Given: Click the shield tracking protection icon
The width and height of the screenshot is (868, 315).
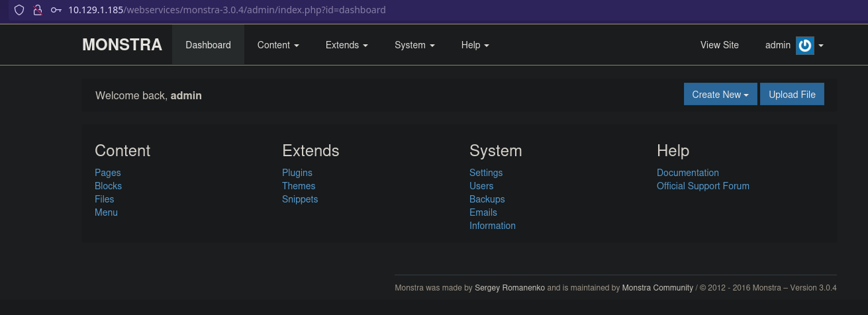Looking at the screenshot, I should tap(19, 10).
